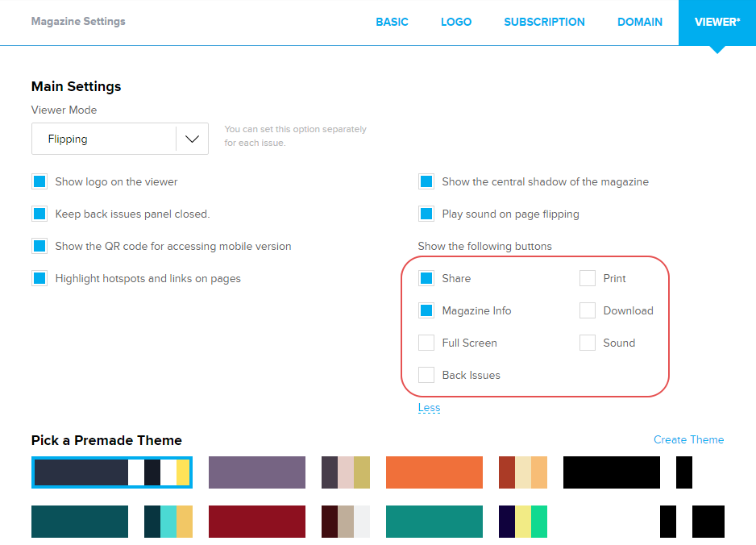Viewport: 756px width, 545px height.
Task: Click the Create Theme link
Action: [688, 439]
